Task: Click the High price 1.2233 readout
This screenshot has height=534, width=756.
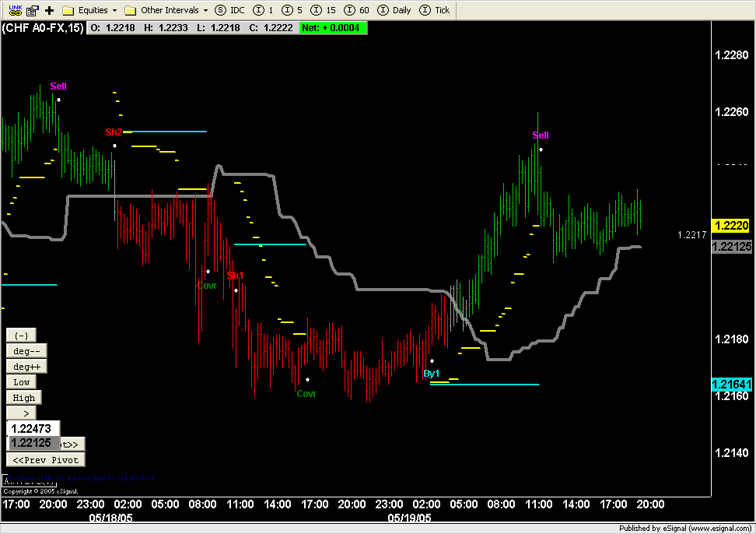Action: click(166, 28)
